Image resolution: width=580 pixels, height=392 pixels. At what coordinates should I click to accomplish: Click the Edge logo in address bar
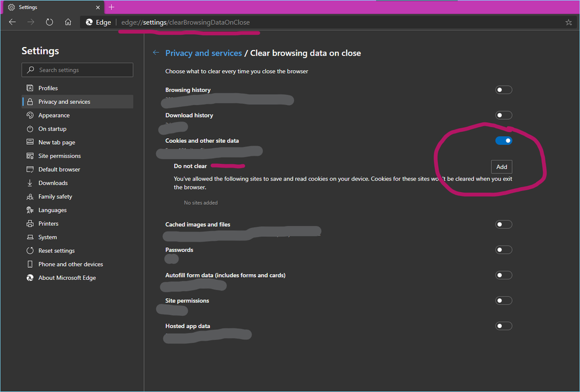click(x=89, y=22)
